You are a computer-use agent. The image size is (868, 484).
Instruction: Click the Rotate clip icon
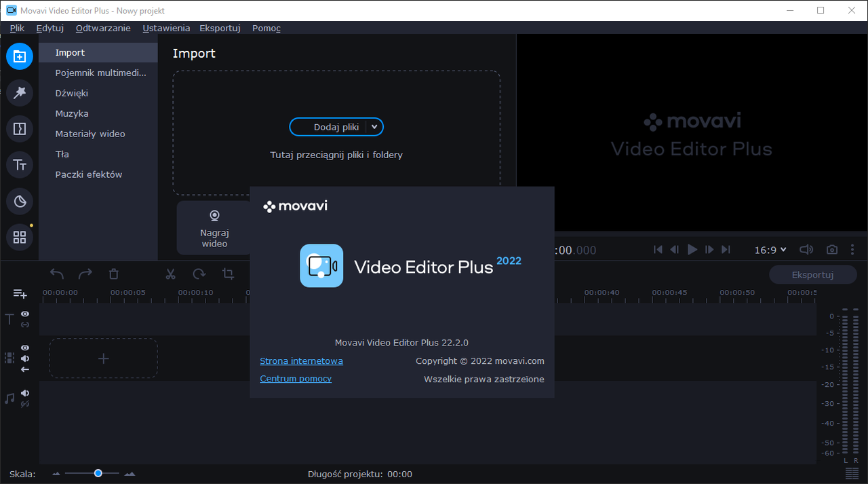point(199,274)
